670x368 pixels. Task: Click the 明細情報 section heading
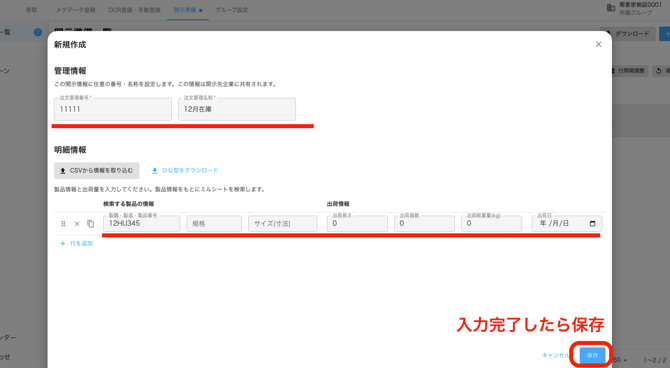click(70, 150)
